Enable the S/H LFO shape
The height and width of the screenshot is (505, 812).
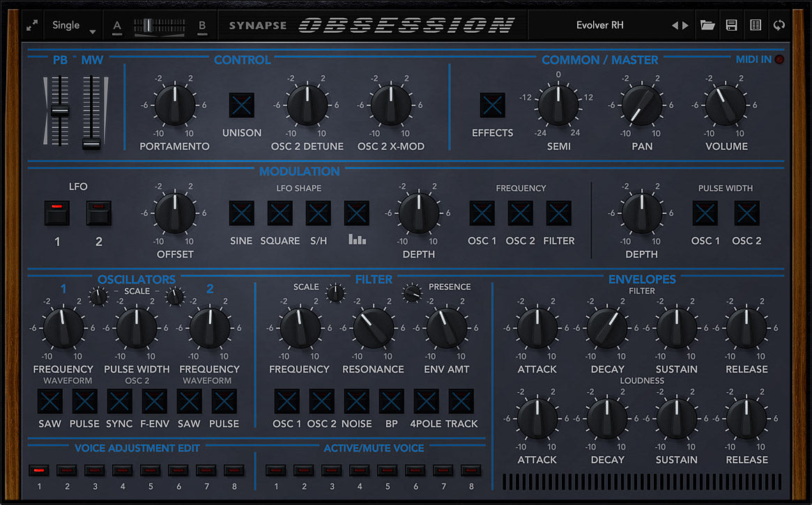click(319, 213)
